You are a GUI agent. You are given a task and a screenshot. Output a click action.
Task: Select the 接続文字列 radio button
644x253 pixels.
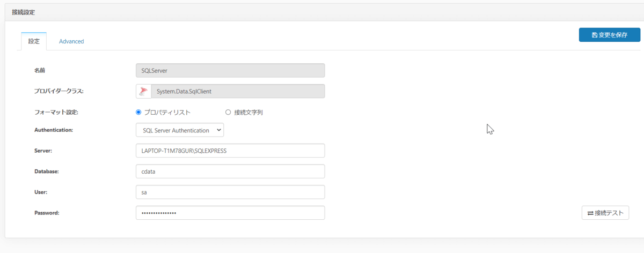(228, 113)
